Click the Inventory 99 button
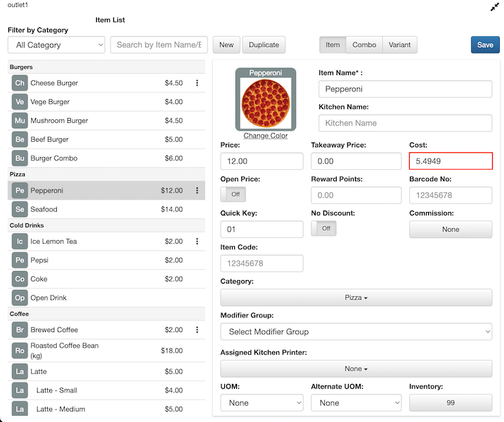504x422 pixels. click(x=451, y=403)
